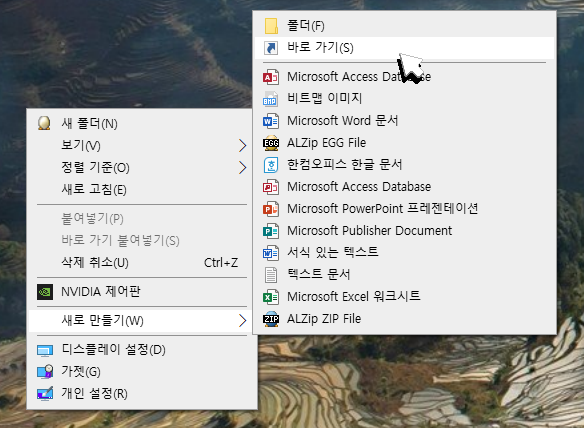Click the yellow folder icon beside 폴더(F)

271,26
